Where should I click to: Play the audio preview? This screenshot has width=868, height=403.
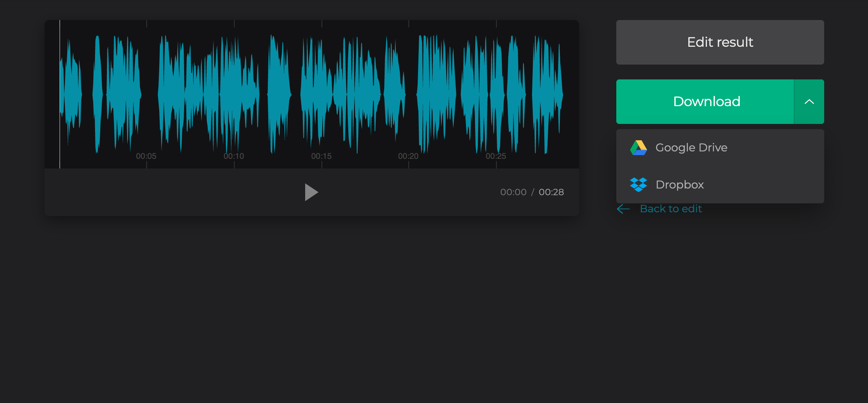coord(311,192)
